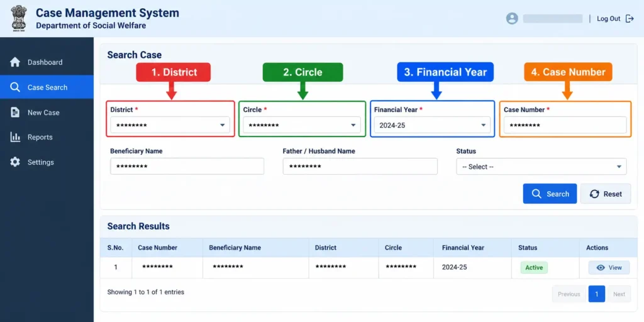Click the Status column header in results
The height and width of the screenshot is (322, 644).
[x=528, y=248]
